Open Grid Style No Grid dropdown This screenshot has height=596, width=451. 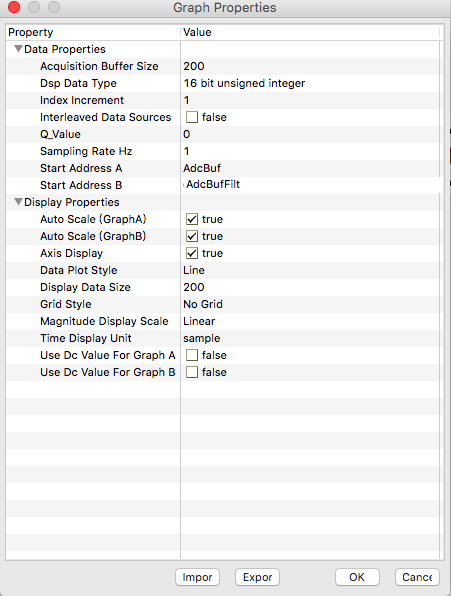pos(310,304)
